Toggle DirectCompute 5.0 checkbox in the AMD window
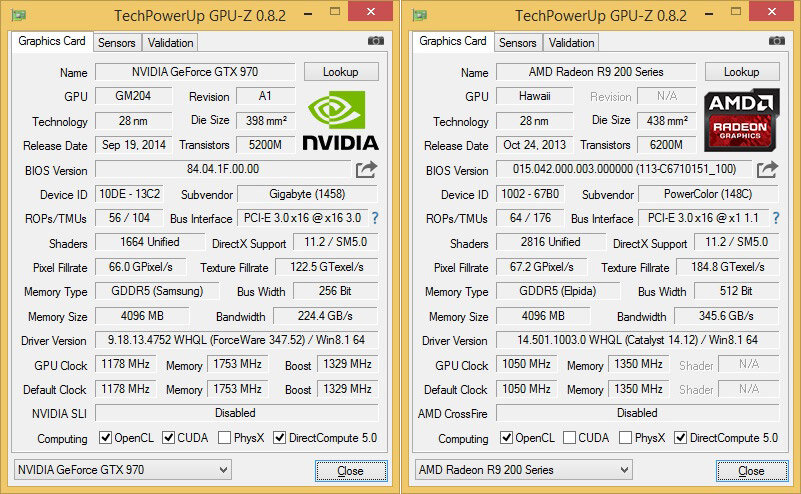Screen dimensions: 801x494 pos(680,437)
